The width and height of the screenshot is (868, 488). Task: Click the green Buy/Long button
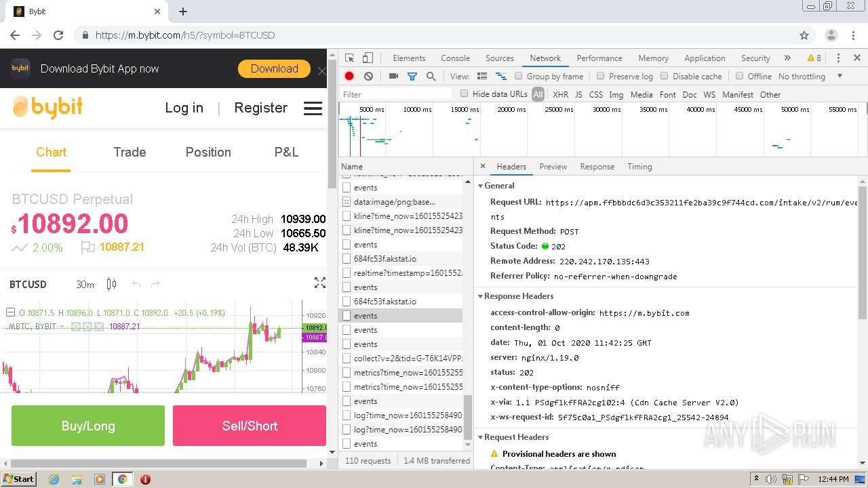88,426
